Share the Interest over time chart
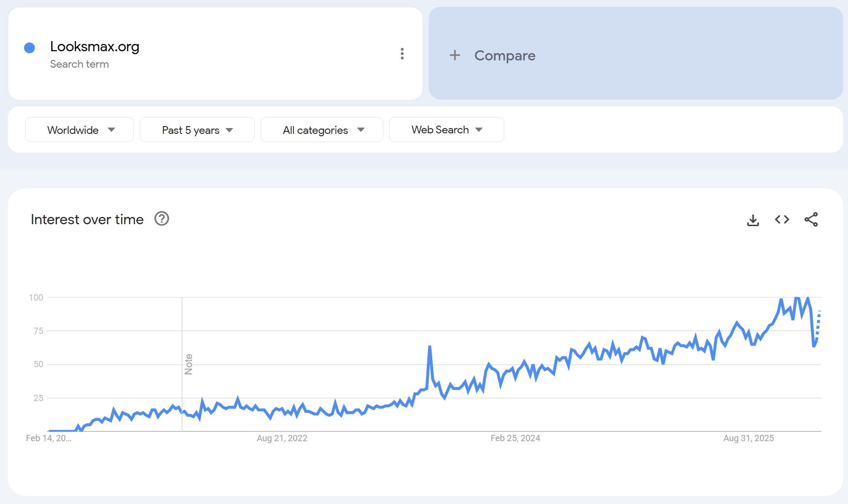The height and width of the screenshot is (504, 848). (812, 219)
